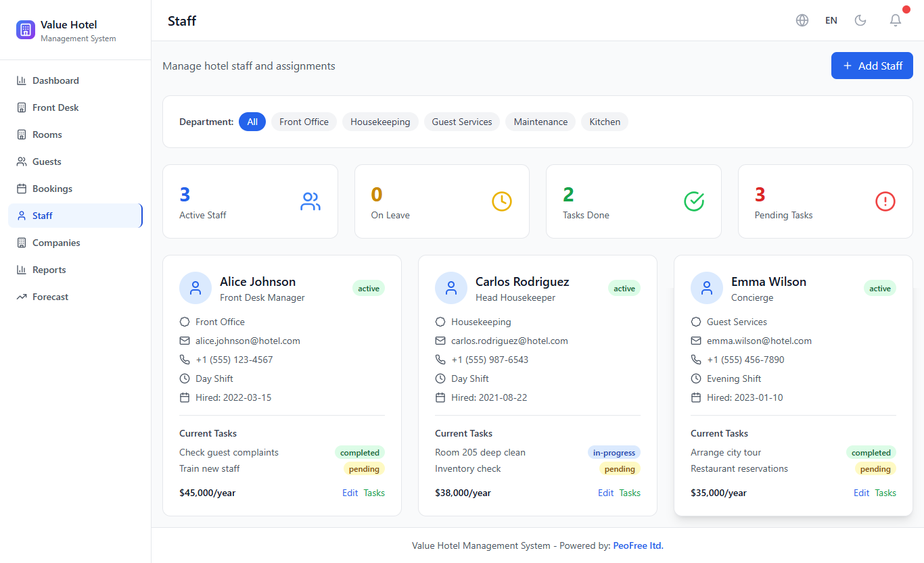Click the On Leave clock icon
This screenshot has width=924, height=563.
[x=502, y=201]
